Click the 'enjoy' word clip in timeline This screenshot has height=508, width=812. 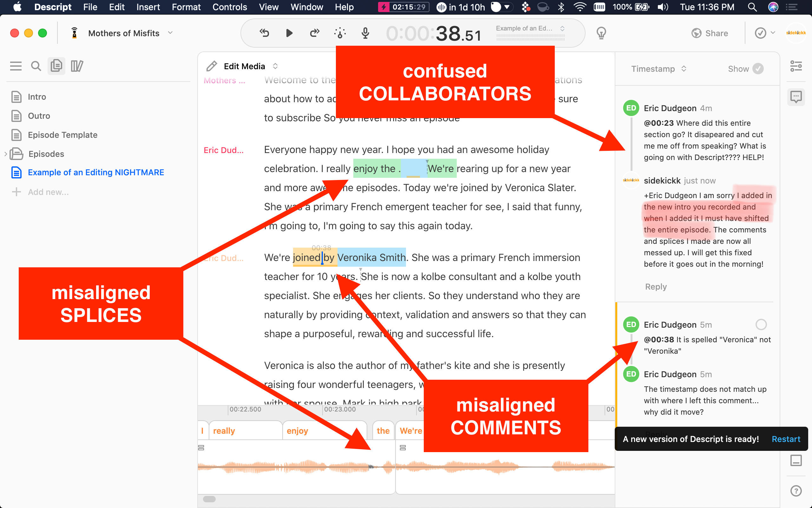324,431
